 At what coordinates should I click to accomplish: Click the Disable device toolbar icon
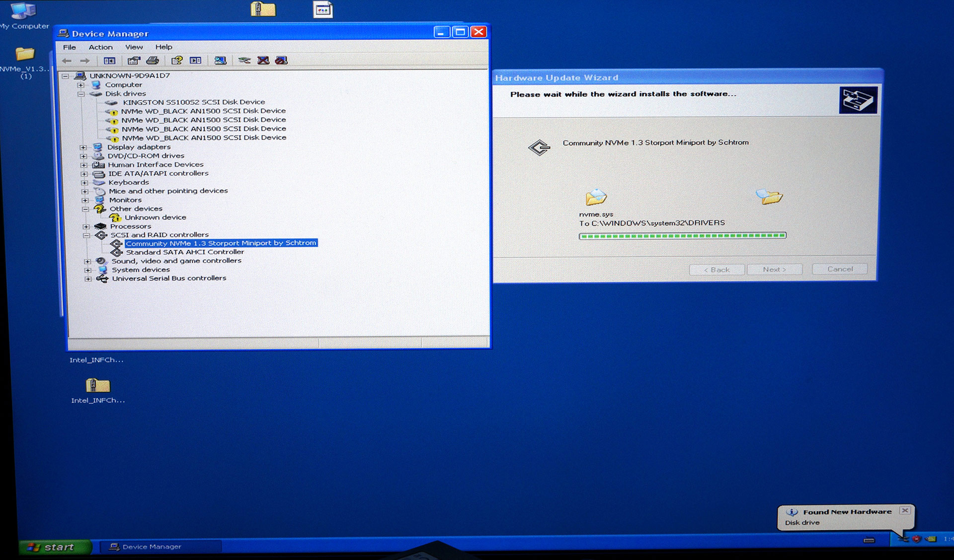coord(281,61)
